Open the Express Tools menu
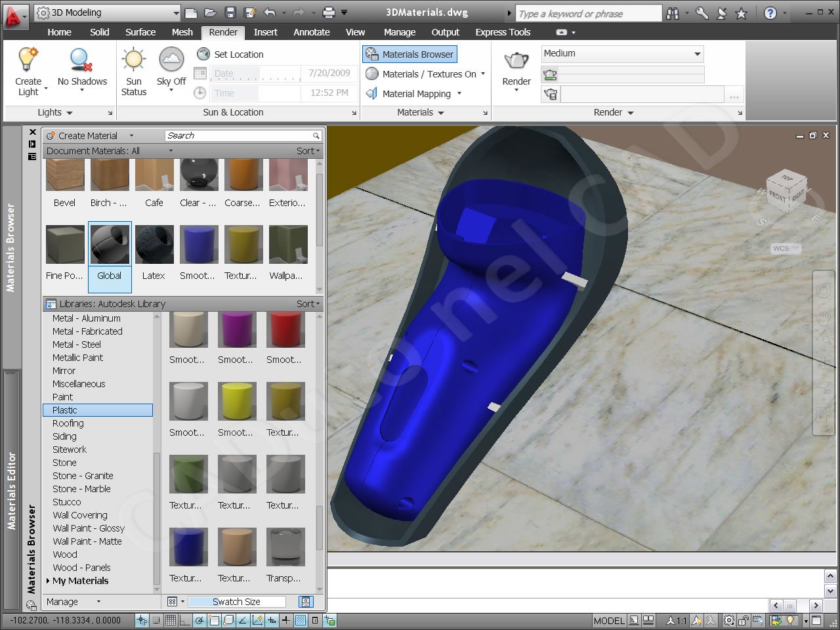This screenshot has height=630, width=840. click(x=503, y=31)
